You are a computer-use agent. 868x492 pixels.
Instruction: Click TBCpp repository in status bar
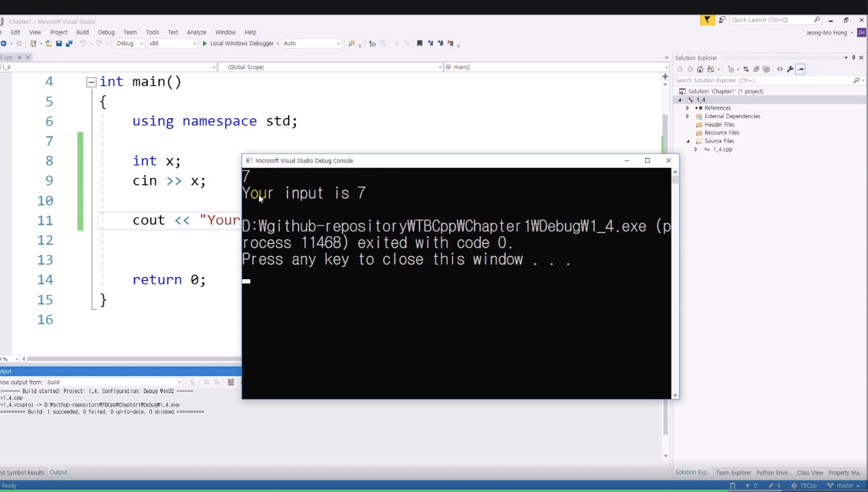[804, 485]
